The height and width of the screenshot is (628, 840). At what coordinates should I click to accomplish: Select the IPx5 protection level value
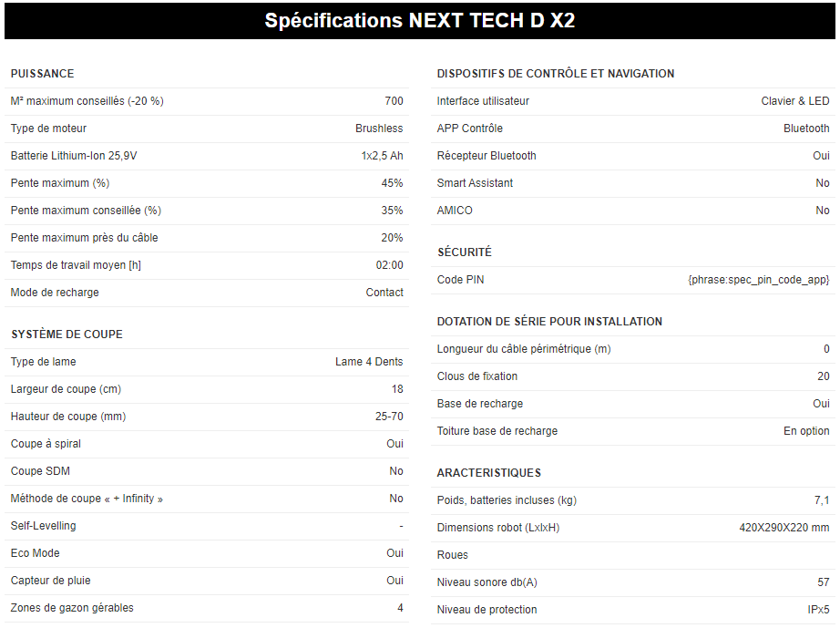click(818, 610)
